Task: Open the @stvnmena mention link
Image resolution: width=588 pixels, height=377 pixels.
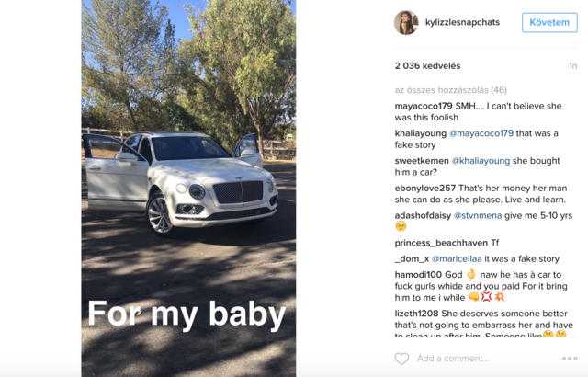Action: tap(478, 216)
